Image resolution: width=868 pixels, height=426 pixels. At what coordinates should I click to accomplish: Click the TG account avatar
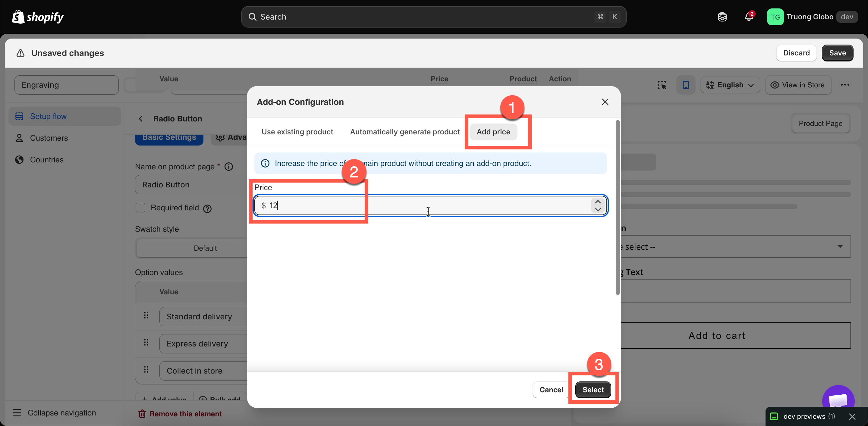point(775,17)
